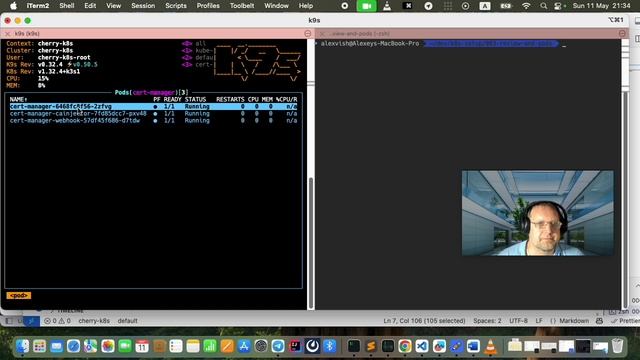The image size is (640, 360).
Task: Click the split pane scrollbar between terminals
Action: click(x=311, y=243)
